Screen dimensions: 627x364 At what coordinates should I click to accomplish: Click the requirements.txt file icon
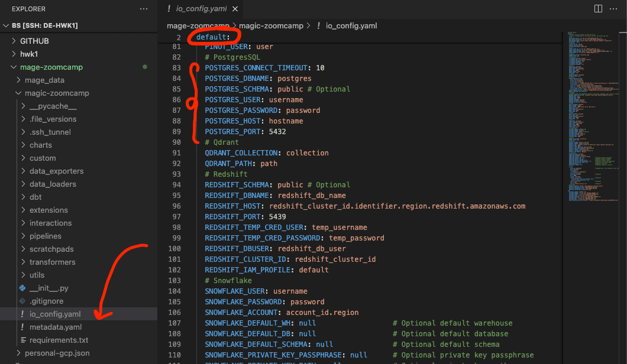tap(23, 340)
